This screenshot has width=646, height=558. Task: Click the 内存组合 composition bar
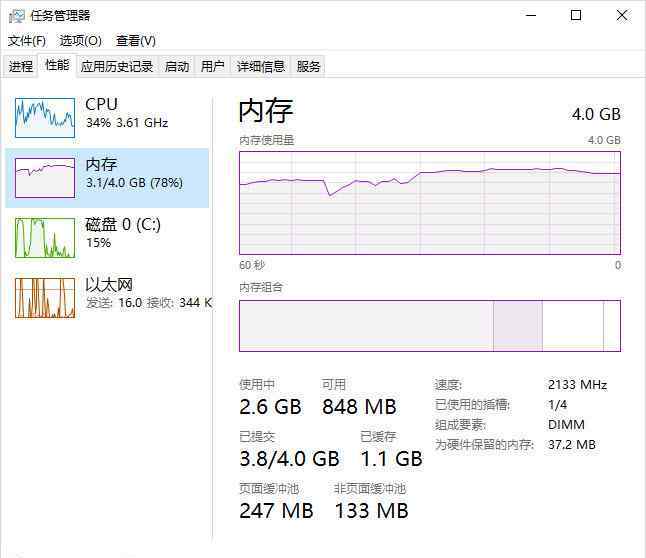[430, 326]
